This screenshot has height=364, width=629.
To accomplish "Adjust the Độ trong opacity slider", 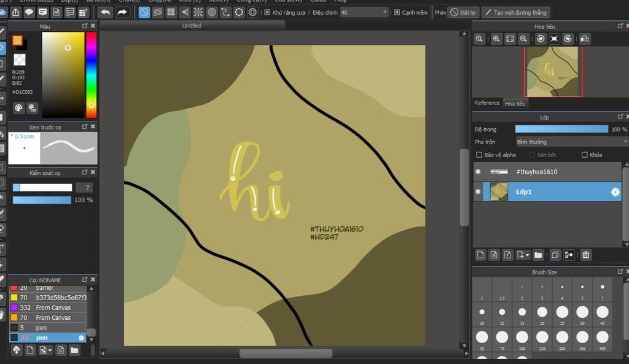I will click(x=561, y=129).
